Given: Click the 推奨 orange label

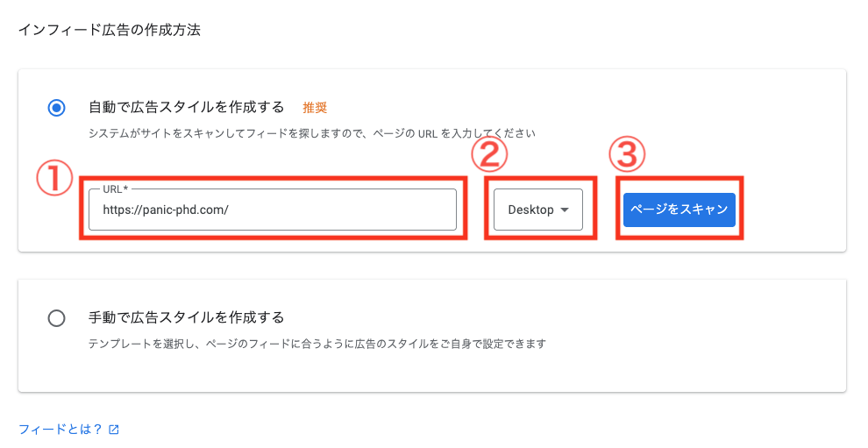Looking at the screenshot, I should [x=315, y=108].
